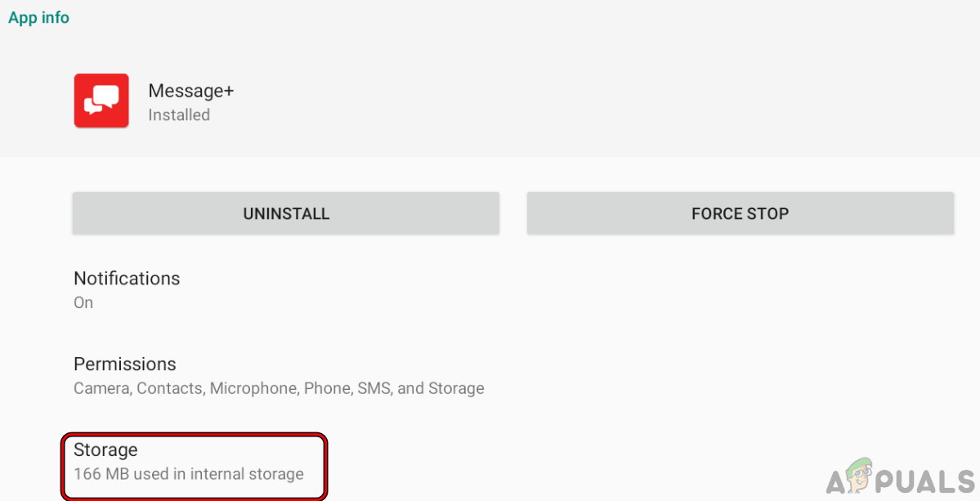The height and width of the screenshot is (501, 980).
Task: Select the Message+ app name text
Action: 190,91
